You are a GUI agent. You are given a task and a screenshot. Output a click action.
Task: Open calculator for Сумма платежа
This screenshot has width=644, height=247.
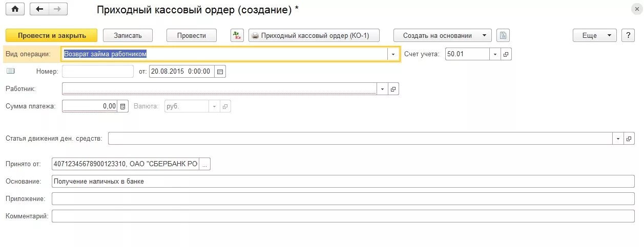point(122,106)
